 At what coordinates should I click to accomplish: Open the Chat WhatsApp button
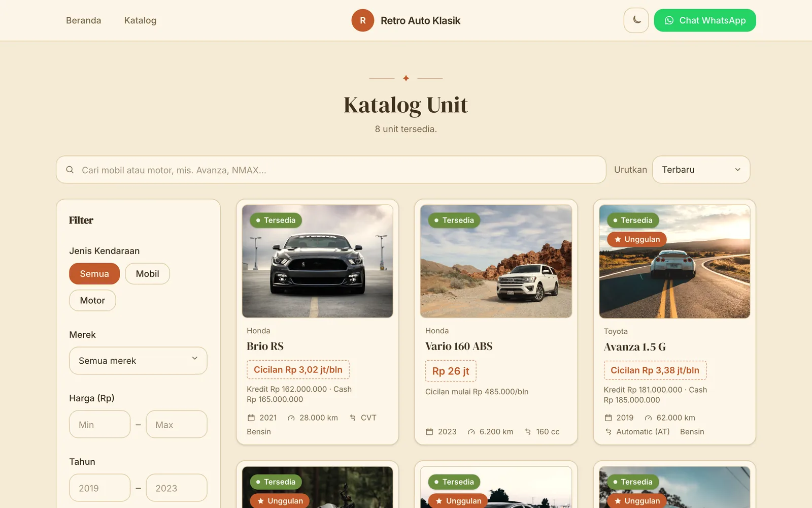tap(705, 20)
